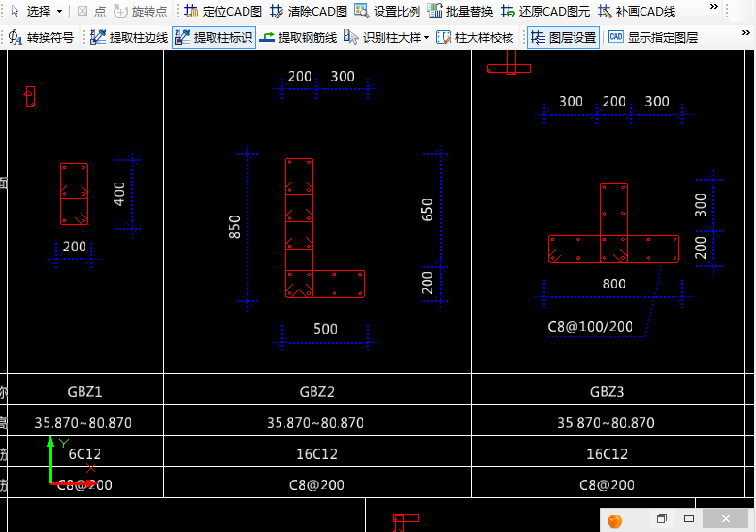
Task: Click 清除CAD图 clear CAD drawing
Action: (309, 11)
